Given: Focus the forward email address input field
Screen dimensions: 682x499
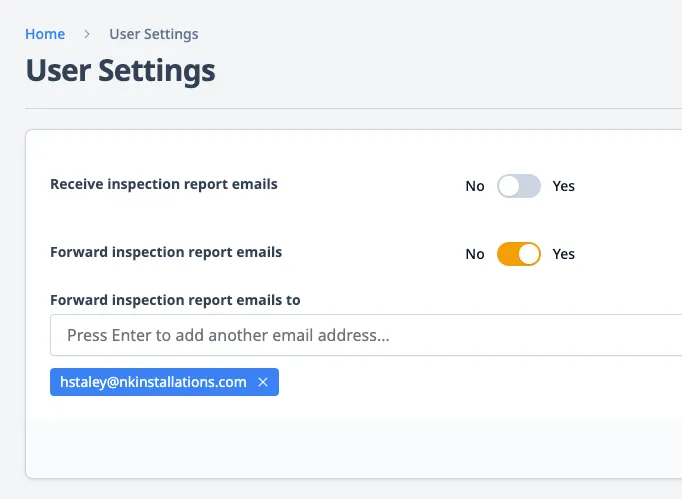Looking at the screenshot, I should tap(366, 335).
